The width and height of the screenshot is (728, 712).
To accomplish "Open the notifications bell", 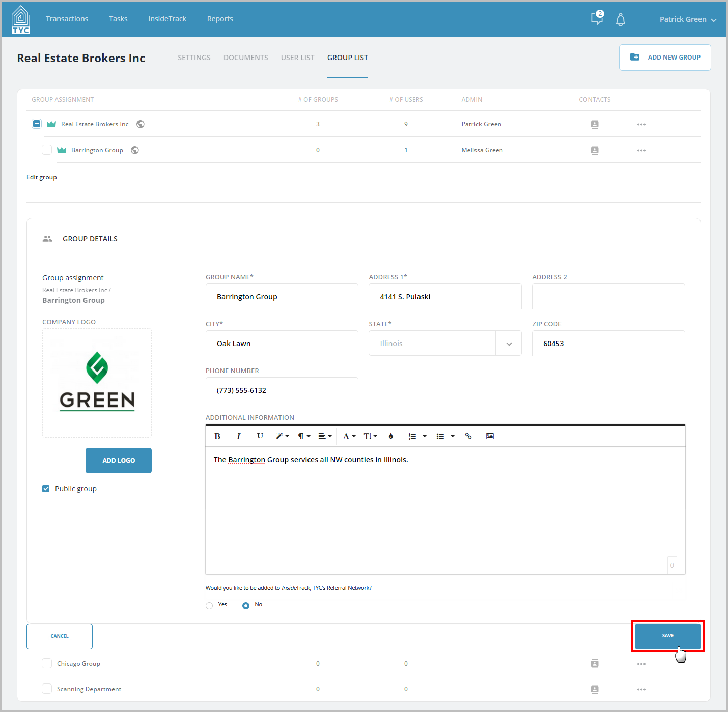I will pyautogui.click(x=620, y=19).
